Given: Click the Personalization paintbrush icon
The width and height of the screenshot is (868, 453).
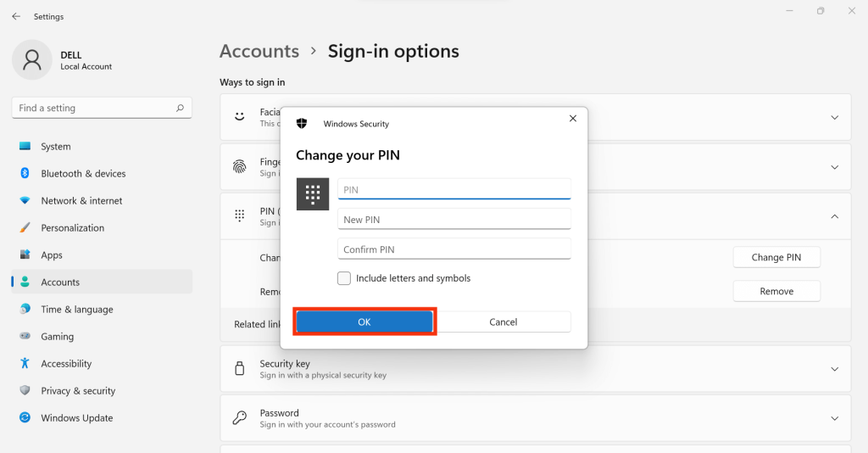Looking at the screenshot, I should [x=25, y=227].
